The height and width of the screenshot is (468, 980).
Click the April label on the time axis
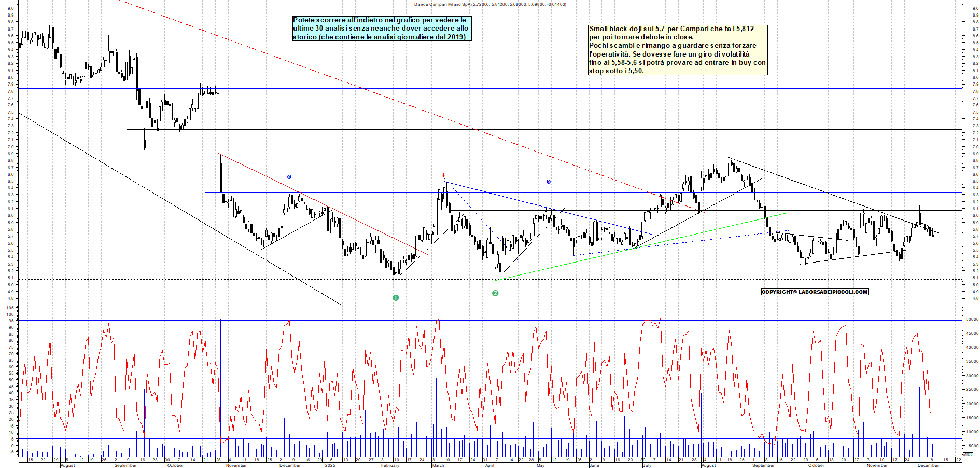[489, 465]
